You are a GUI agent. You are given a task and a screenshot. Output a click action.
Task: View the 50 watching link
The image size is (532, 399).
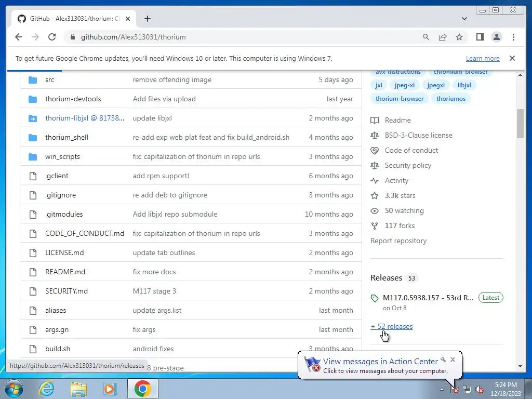point(397,211)
